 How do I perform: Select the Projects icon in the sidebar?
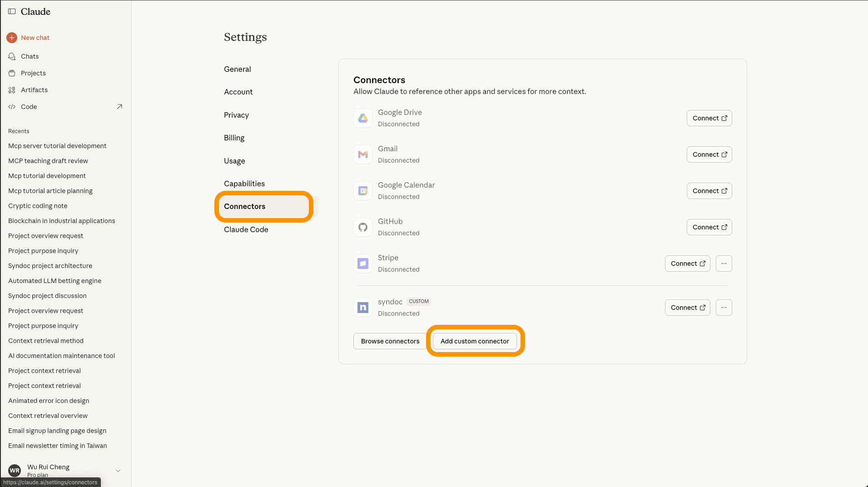coord(12,73)
